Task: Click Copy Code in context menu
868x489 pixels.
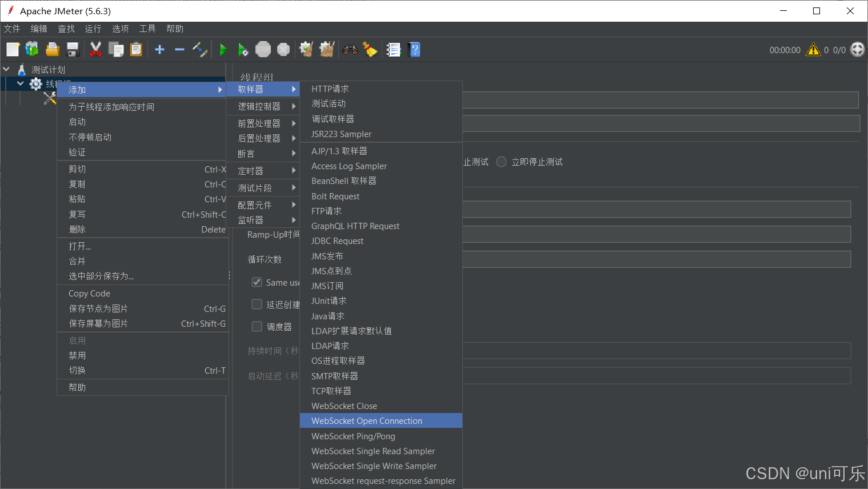Action: coord(143,293)
